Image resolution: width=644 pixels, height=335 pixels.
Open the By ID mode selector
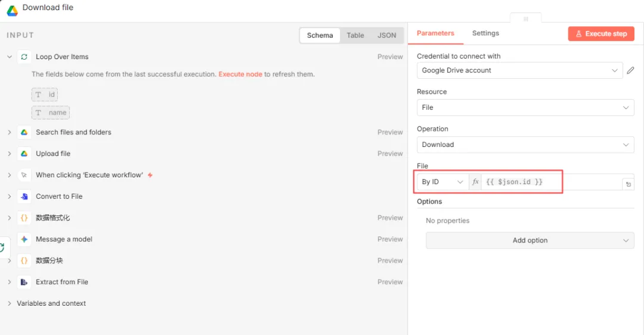click(x=442, y=182)
